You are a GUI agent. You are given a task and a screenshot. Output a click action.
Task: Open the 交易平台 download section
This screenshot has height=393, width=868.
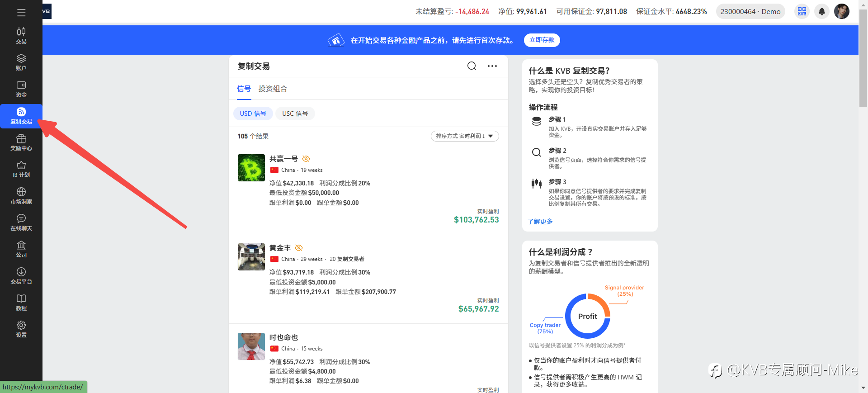[x=21, y=276]
